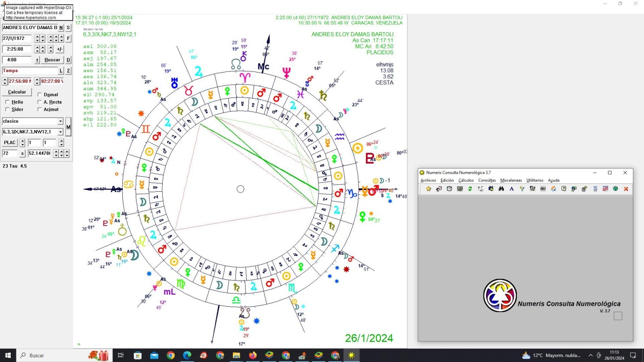This screenshot has height=362, width=644.
Task: Click the PLAC house system button
Action: pyautogui.click(x=10, y=143)
